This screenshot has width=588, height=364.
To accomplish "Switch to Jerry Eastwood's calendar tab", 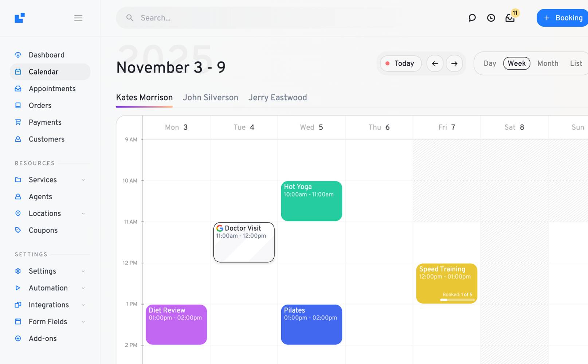I will point(277,98).
